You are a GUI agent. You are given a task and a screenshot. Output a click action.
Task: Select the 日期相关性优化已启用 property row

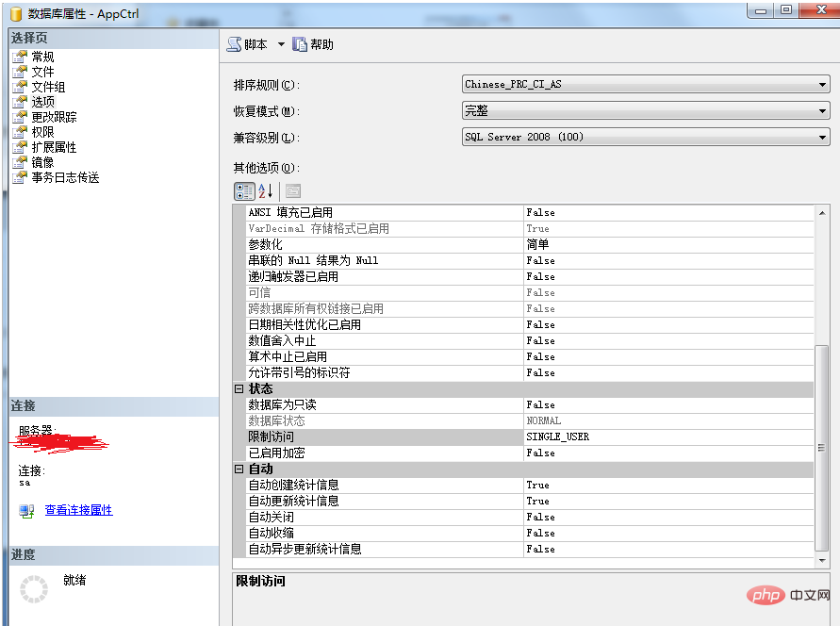tap(530, 325)
